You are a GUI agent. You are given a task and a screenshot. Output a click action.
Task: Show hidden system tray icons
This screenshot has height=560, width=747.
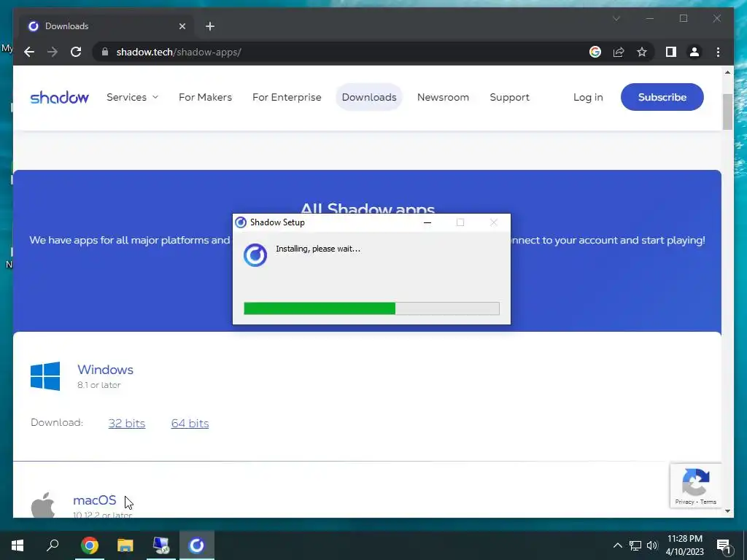click(x=617, y=545)
